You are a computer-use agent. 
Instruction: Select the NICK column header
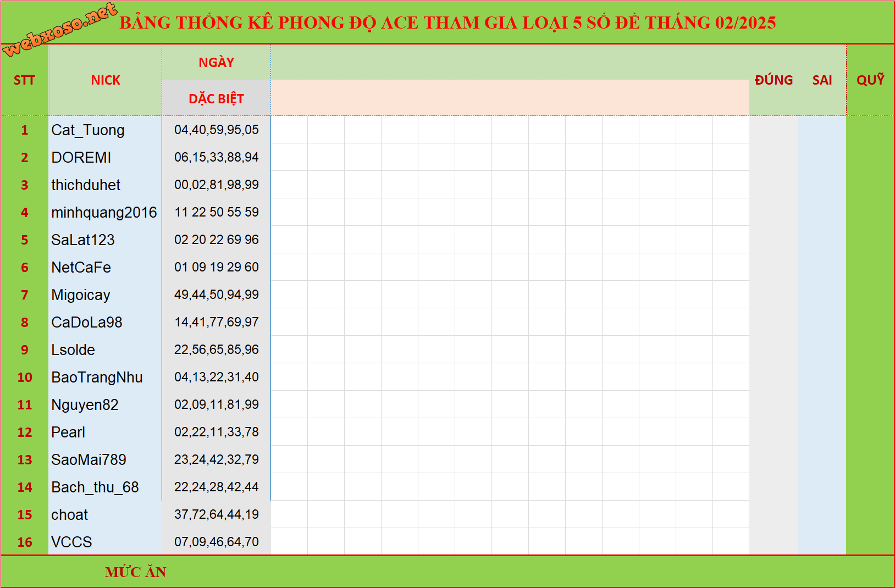(x=106, y=80)
